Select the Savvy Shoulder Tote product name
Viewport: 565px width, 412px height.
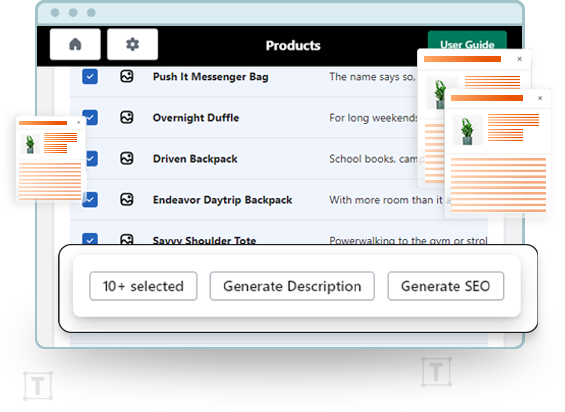(204, 240)
